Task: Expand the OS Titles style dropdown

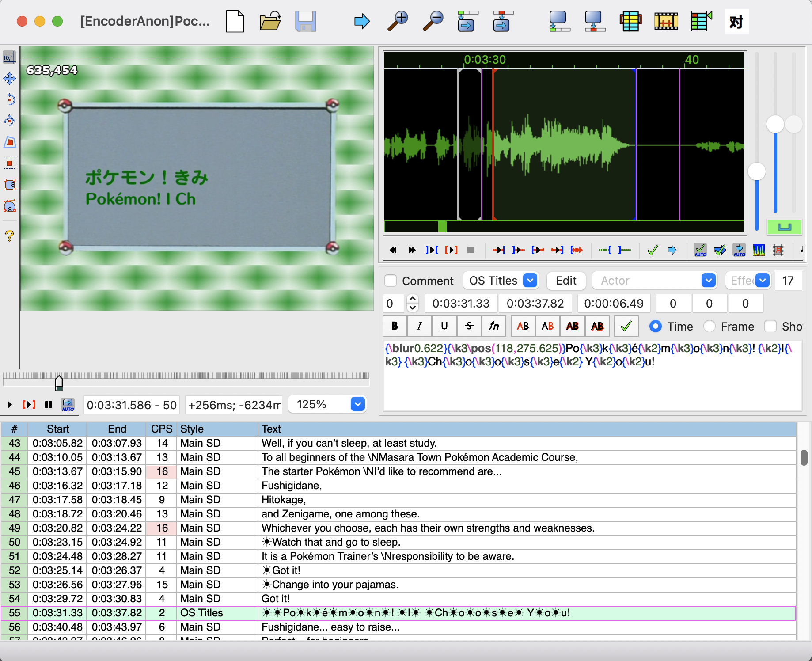Action: tap(530, 281)
